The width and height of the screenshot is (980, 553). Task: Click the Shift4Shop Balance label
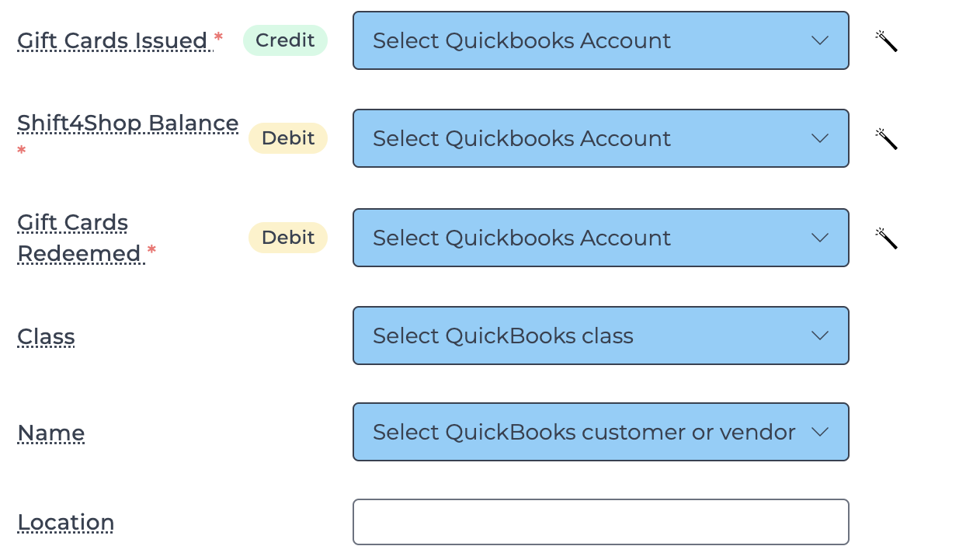tap(128, 123)
